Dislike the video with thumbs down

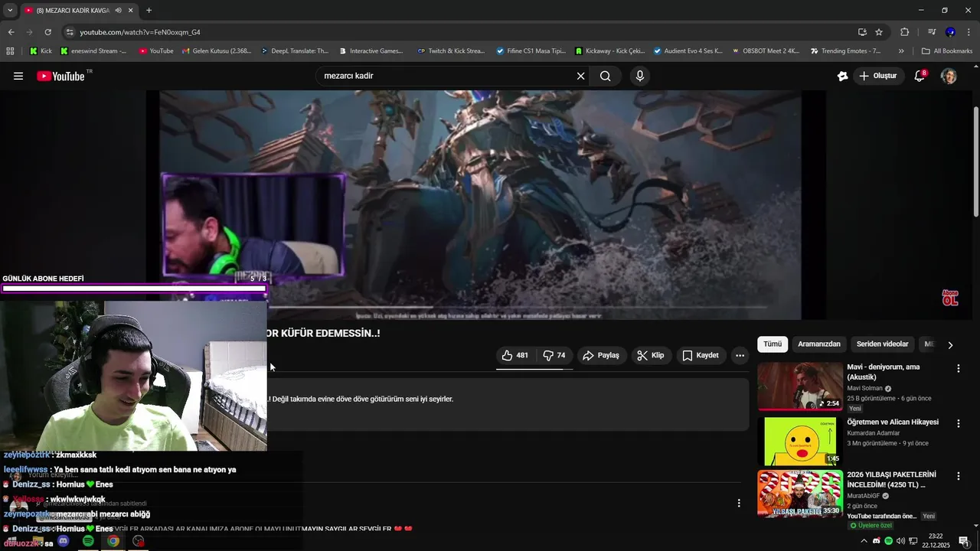[x=554, y=355]
